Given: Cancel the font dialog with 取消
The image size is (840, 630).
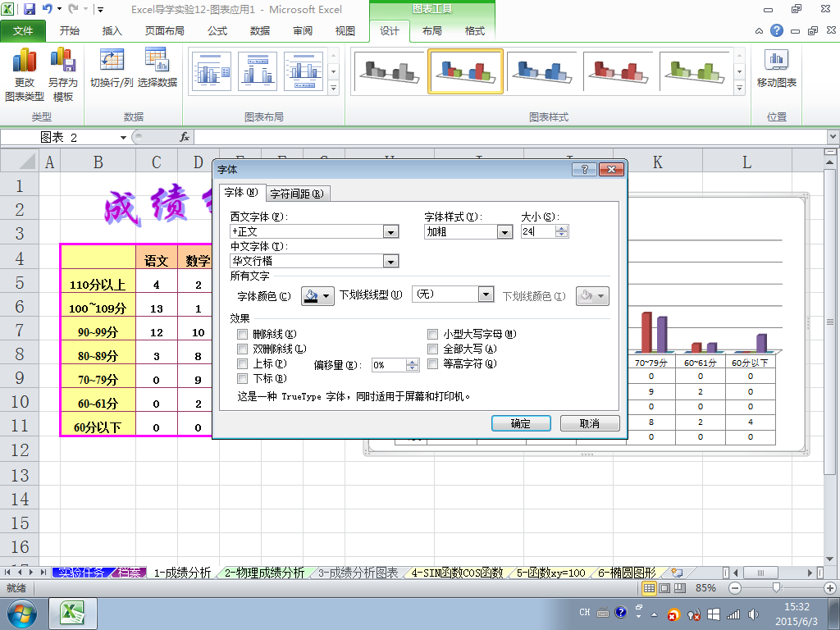Looking at the screenshot, I should tap(589, 423).
